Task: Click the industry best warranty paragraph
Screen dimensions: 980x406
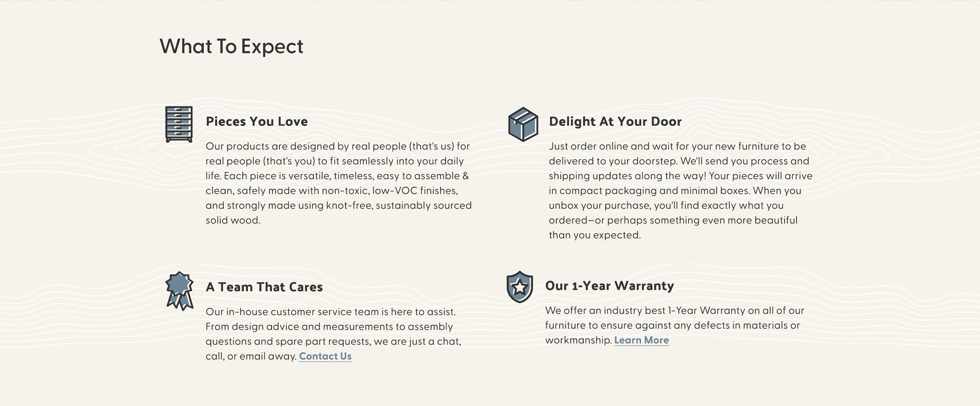Action: (x=674, y=325)
